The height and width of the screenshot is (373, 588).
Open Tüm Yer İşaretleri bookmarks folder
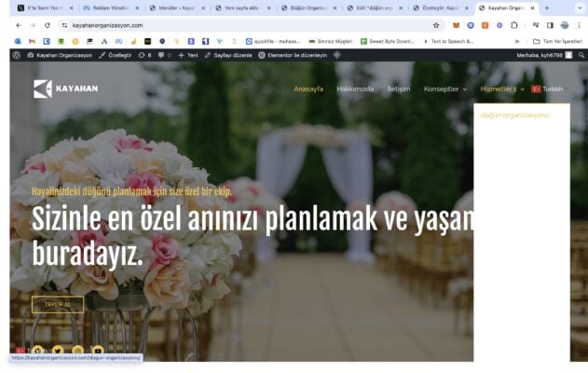coord(558,41)
